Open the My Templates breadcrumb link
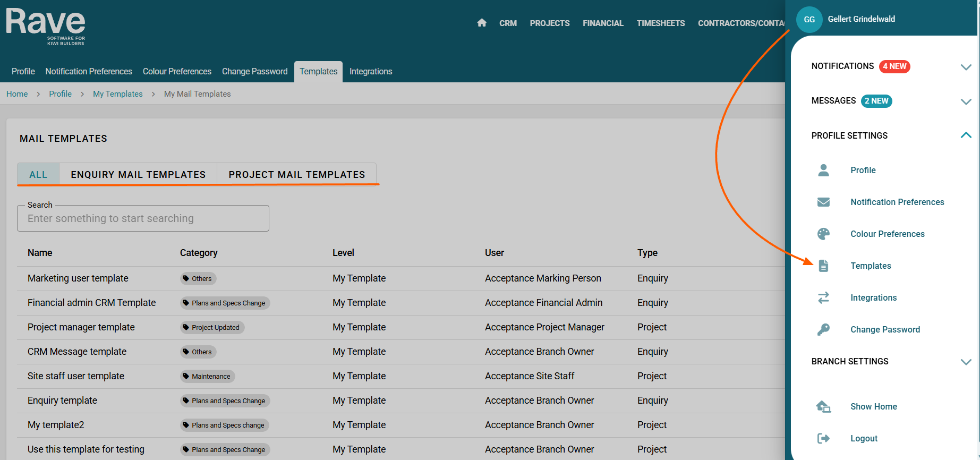 (x=117, y=94)
